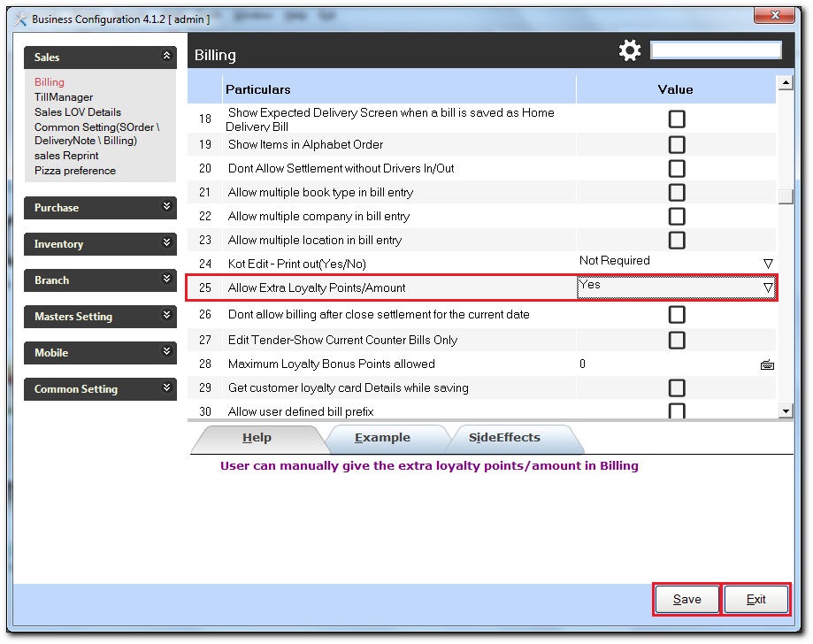
Task: Expand the Mobile section chevron
Action: (166, 351)
